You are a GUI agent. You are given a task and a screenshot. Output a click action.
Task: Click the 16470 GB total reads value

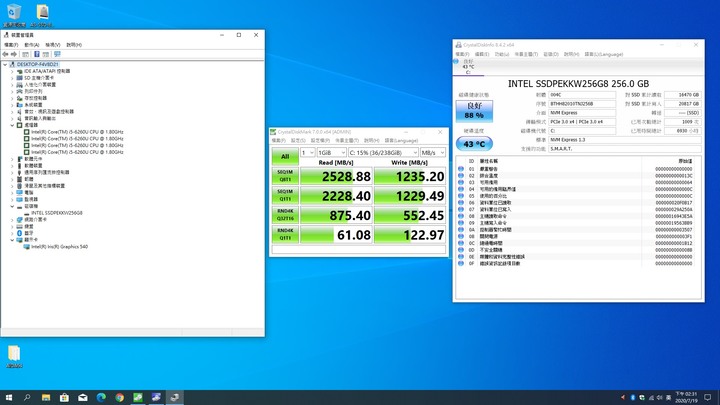683,95
